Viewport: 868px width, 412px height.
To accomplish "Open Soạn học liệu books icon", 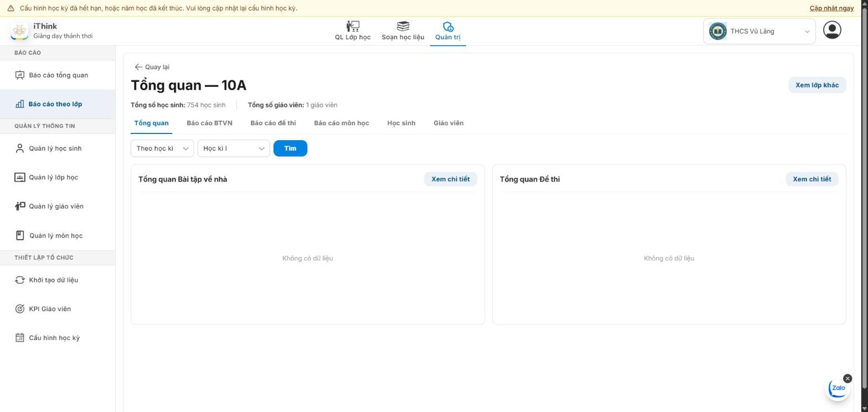I will (x=403, y=26).
